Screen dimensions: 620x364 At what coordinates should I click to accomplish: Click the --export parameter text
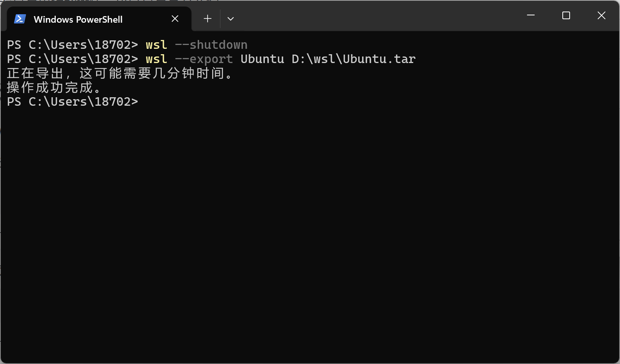point(204,59)
